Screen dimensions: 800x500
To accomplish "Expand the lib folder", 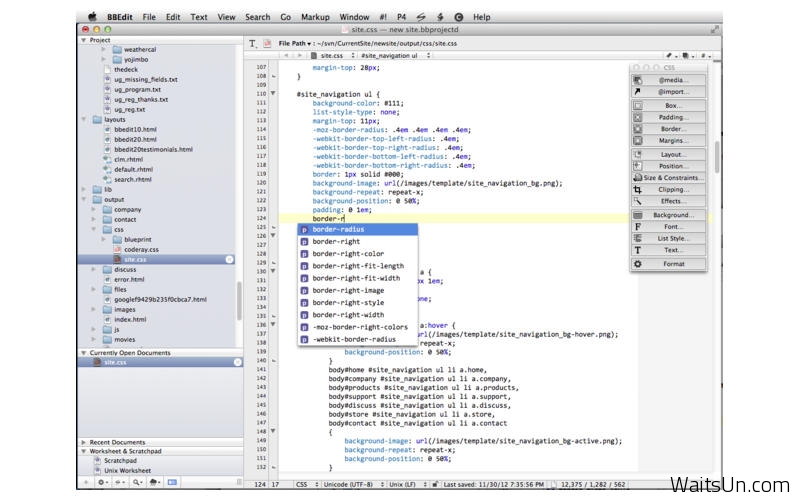I will pos(84,189).
